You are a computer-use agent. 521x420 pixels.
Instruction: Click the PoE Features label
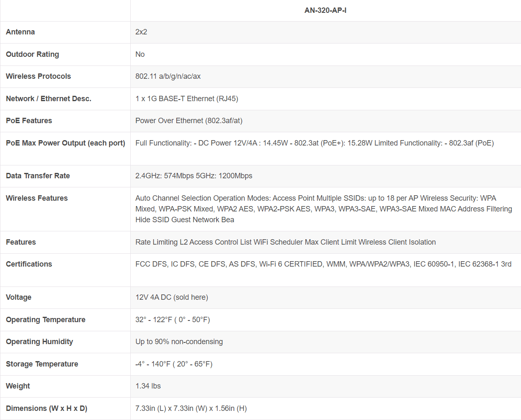click(x=29, y=121)
